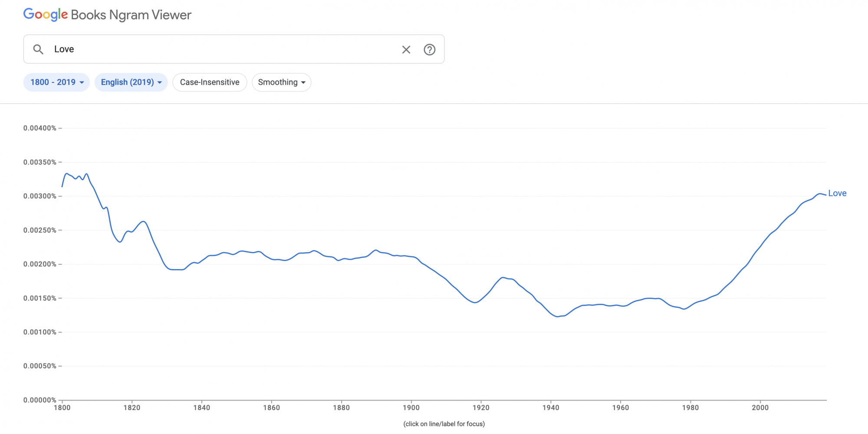Open the help question mark icon
Viewport: 868px width, 434px height.
coord(429,49)
